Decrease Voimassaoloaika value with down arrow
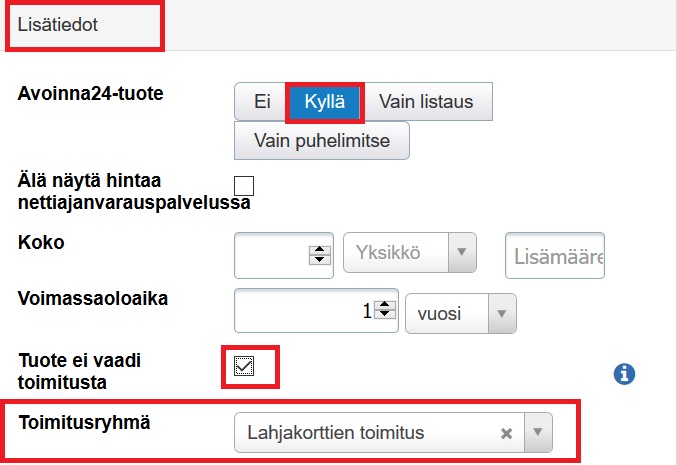The image size is (677, 465). point(385,316)
